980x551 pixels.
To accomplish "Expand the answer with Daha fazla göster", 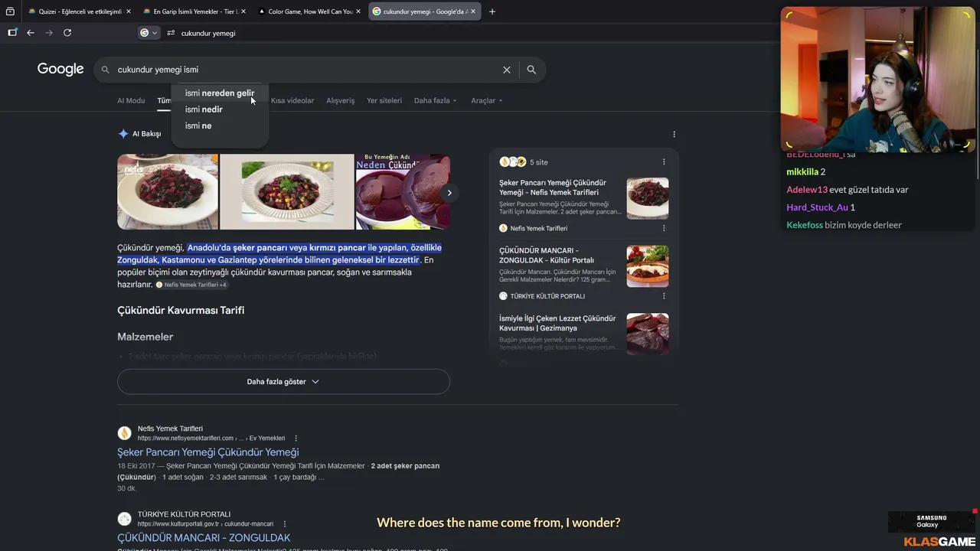I will [x=283, y=382].
